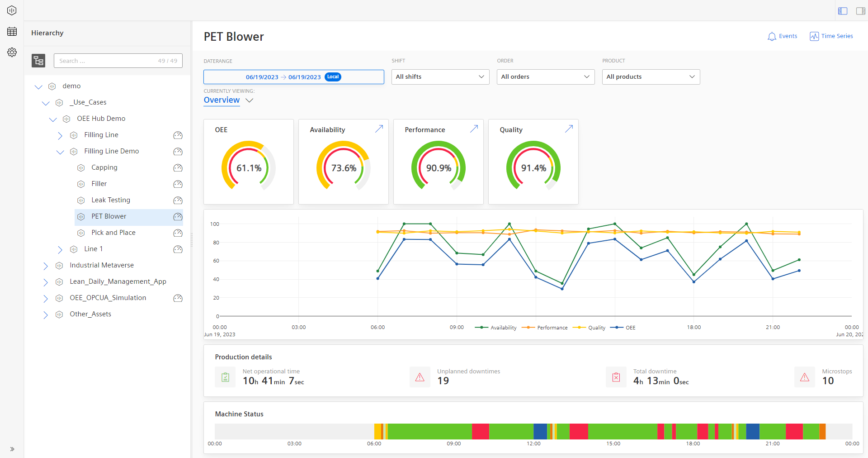
Task: Open the Events bell link
Action: pyautogui.click(x=782, y=36)
